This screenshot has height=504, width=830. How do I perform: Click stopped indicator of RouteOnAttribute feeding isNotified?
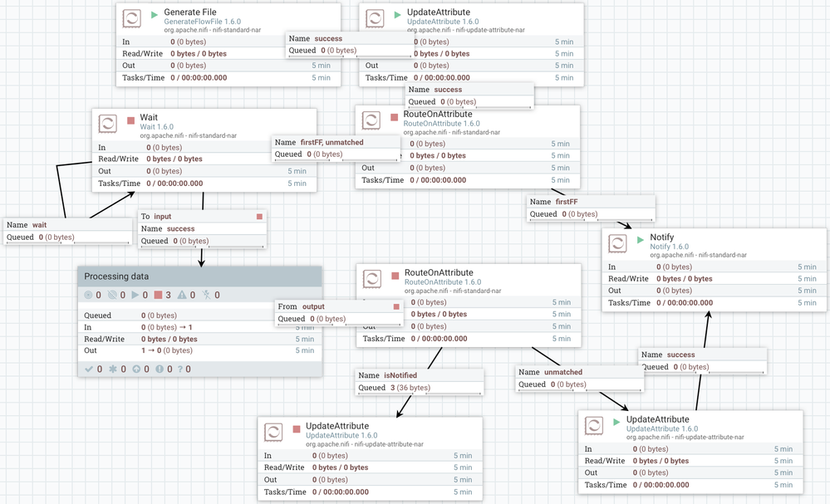pyautogui.click(x=395, y=276)
